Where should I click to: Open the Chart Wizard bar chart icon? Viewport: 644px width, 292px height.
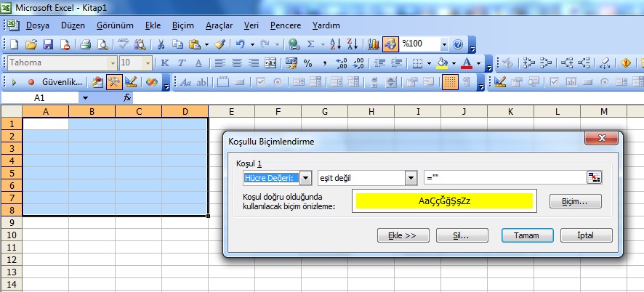coord(374,44)
